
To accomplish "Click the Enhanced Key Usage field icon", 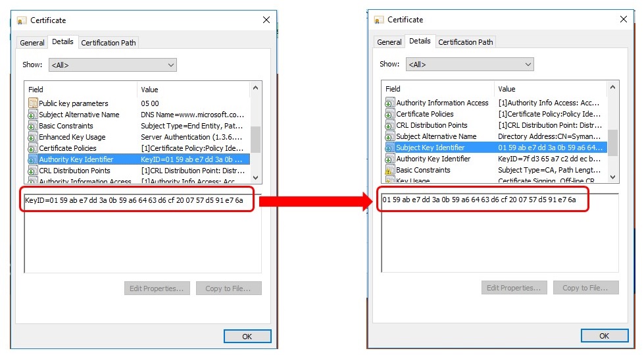I will [x=33, y=137].
